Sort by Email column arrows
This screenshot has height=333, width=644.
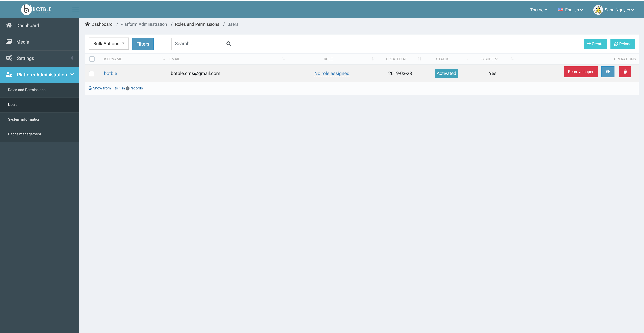pyautogui.click(x=283, y=59)
